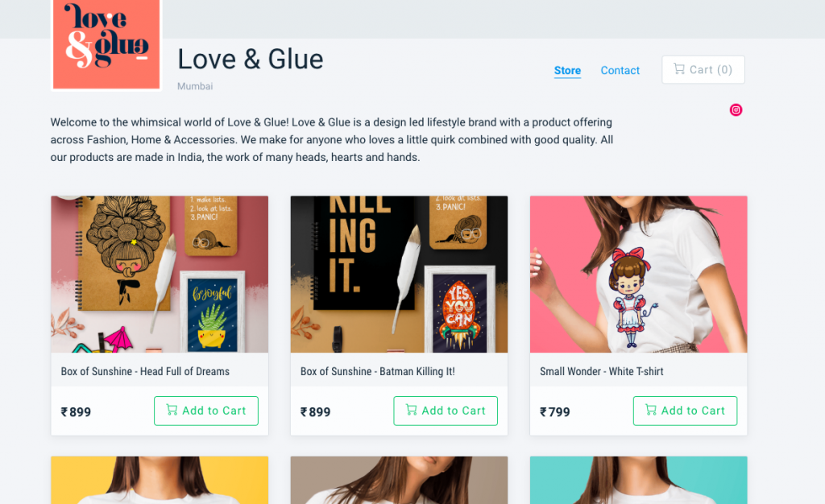Image resolution: width=825 pixels, height=504 pixels.
Task: Click cart icon on Head Full of Dreams button
Action: tap(172, 410)
